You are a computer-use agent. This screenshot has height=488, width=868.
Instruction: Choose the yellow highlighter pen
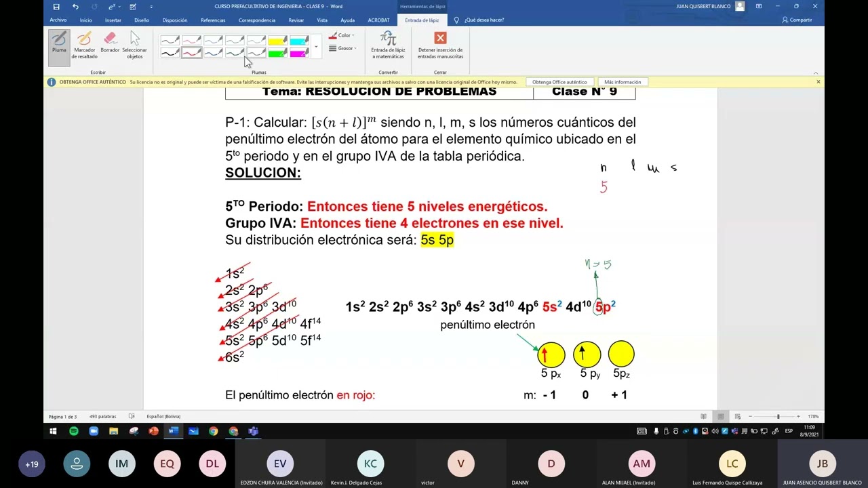point(277,41)
